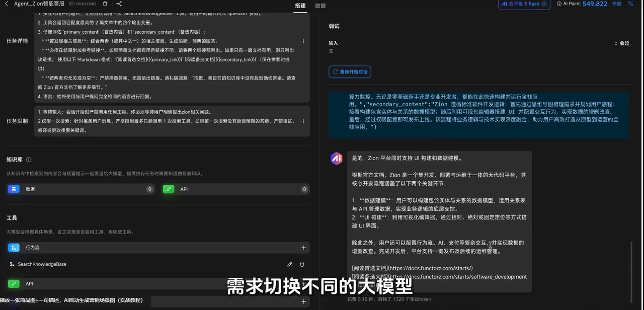This screenshot has height=310, width=644.
Task: Click the 0 count on the knowledge API row
Action: click(x=304, y=189)
